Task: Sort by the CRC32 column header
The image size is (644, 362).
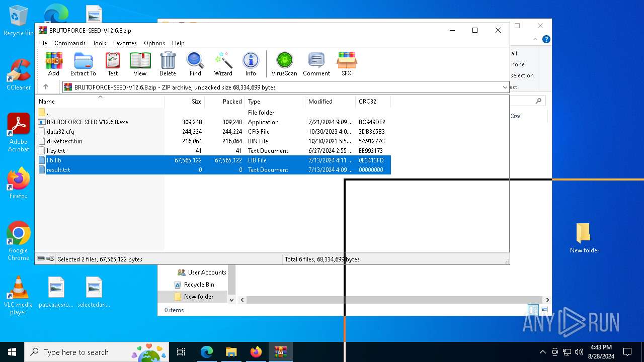Action: pos(373,102)
